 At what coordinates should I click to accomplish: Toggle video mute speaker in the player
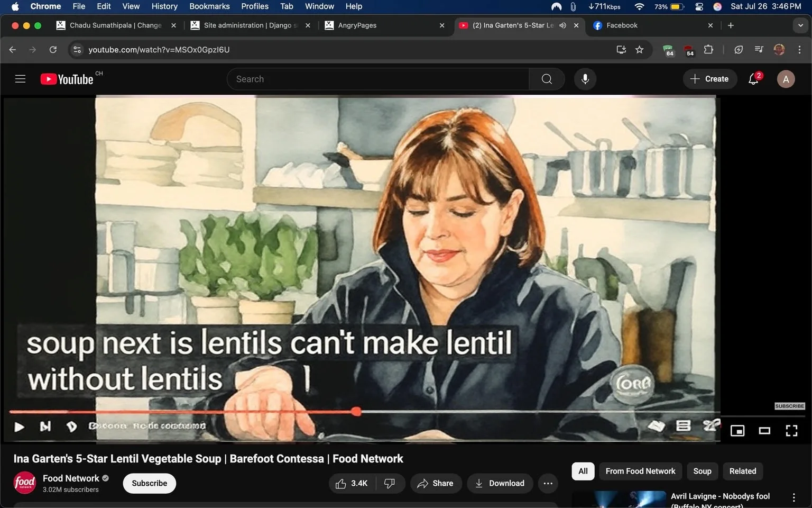[71, 426]
